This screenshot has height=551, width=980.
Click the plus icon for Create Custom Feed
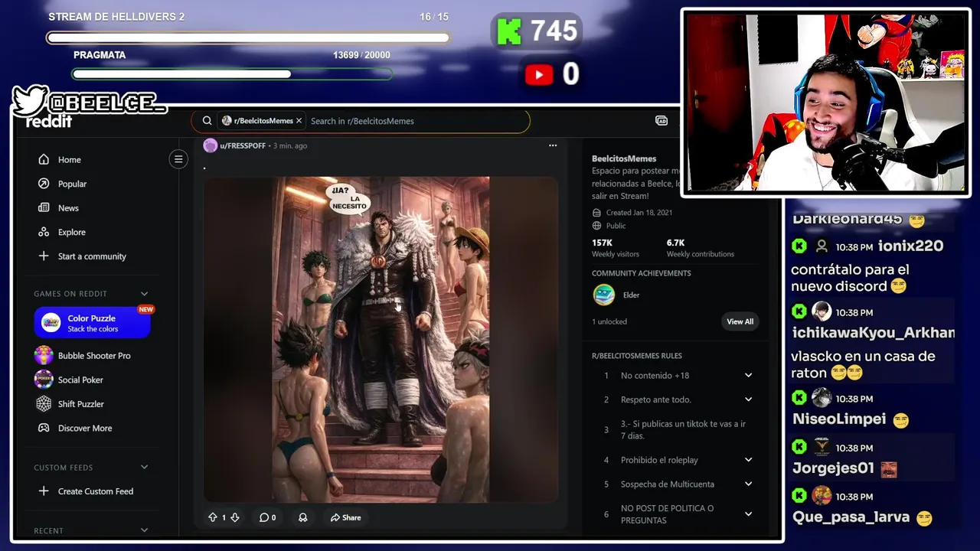pyautogui.click(x=44, y=491)
